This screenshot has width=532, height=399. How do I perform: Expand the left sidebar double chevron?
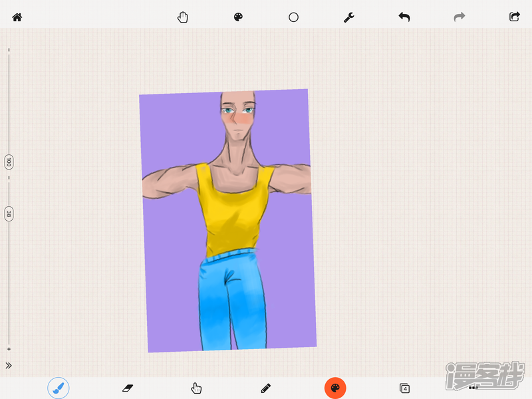click(9, 365)
